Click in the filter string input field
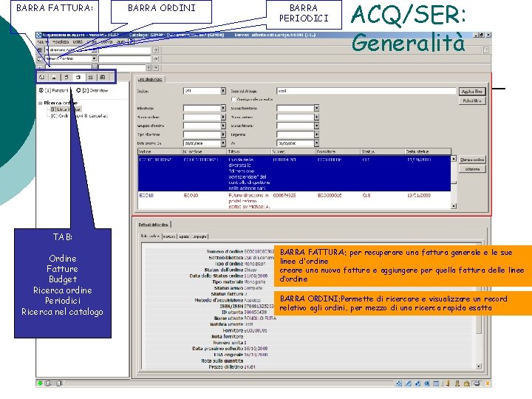The image size is (532, 399). tap(366, 91)
